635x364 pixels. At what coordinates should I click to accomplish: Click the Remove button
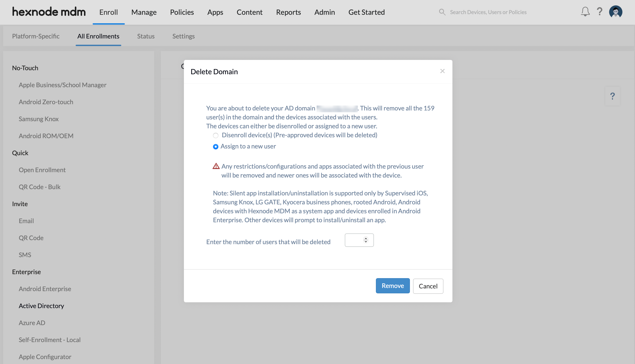pyautogui.click(x=393, y=286)
